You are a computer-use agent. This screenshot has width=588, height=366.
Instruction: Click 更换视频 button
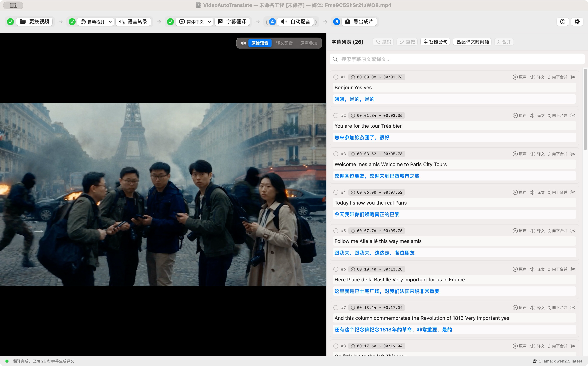34,22
